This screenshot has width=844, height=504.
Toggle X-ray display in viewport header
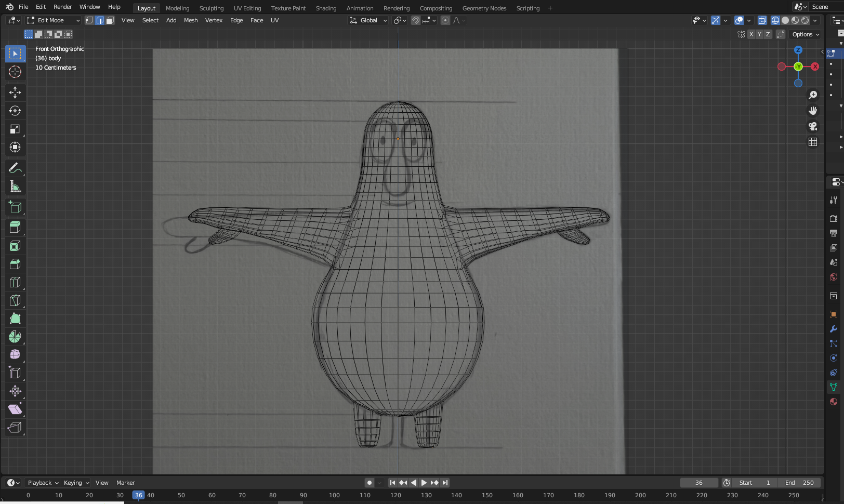[762, 20]
